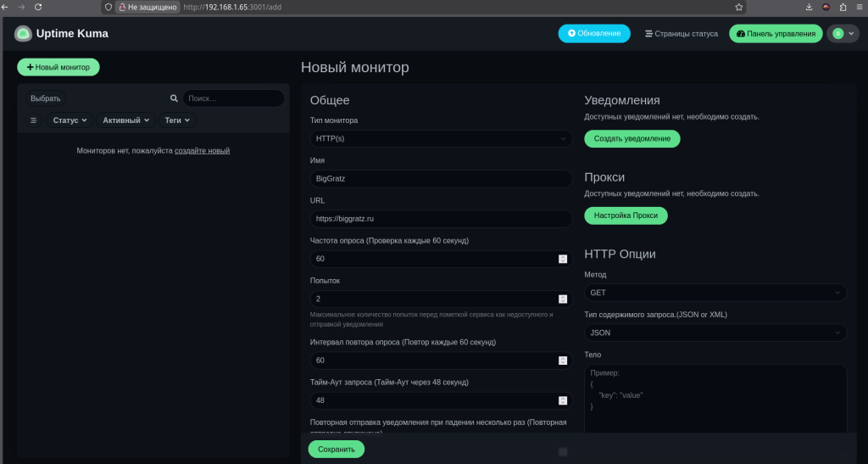Open the browser downloads icon

coord(809,7)
